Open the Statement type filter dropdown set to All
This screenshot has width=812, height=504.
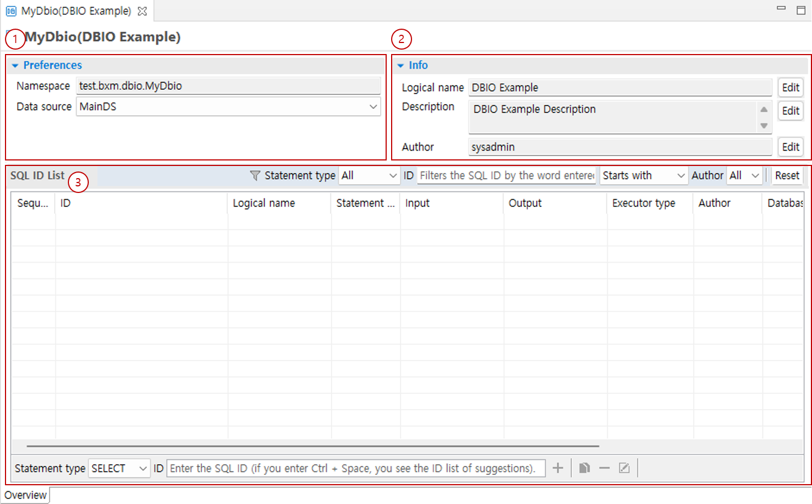[x=392, y=175]
